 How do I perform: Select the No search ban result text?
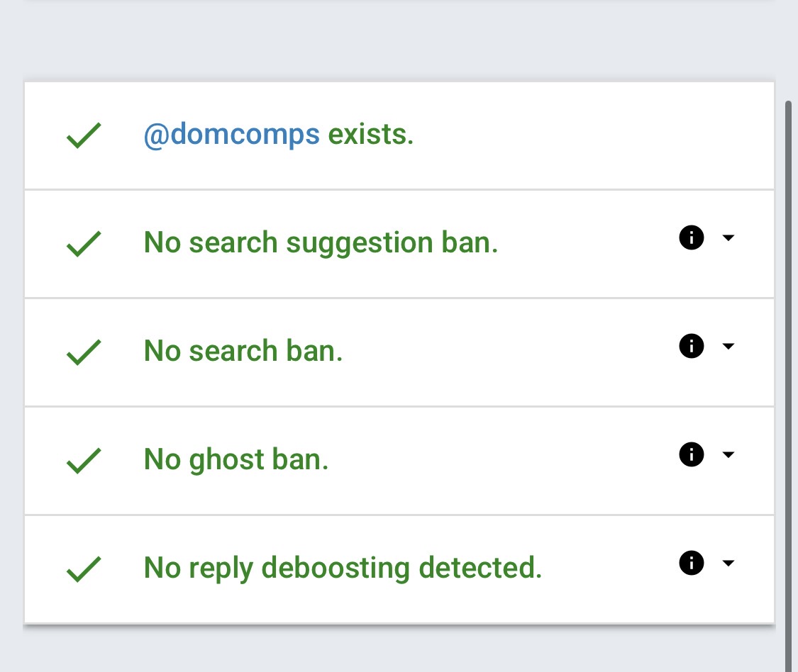[x=243, y=351]
